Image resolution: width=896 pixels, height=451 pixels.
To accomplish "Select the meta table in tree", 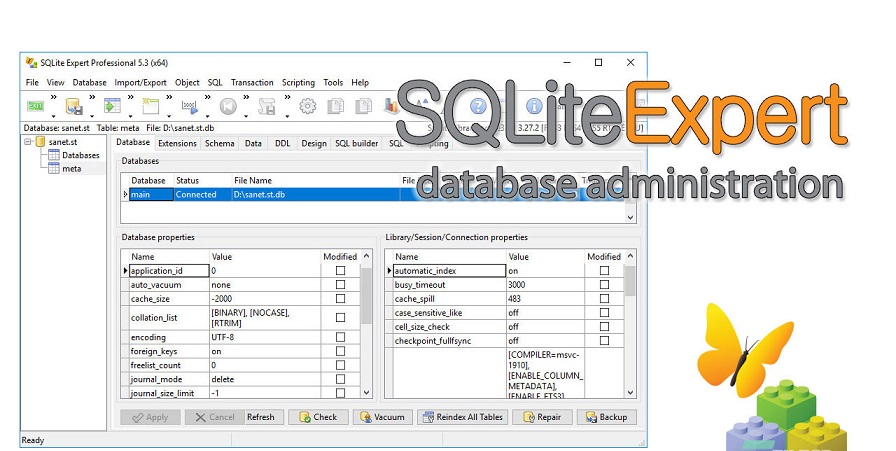I will point(71,169).
